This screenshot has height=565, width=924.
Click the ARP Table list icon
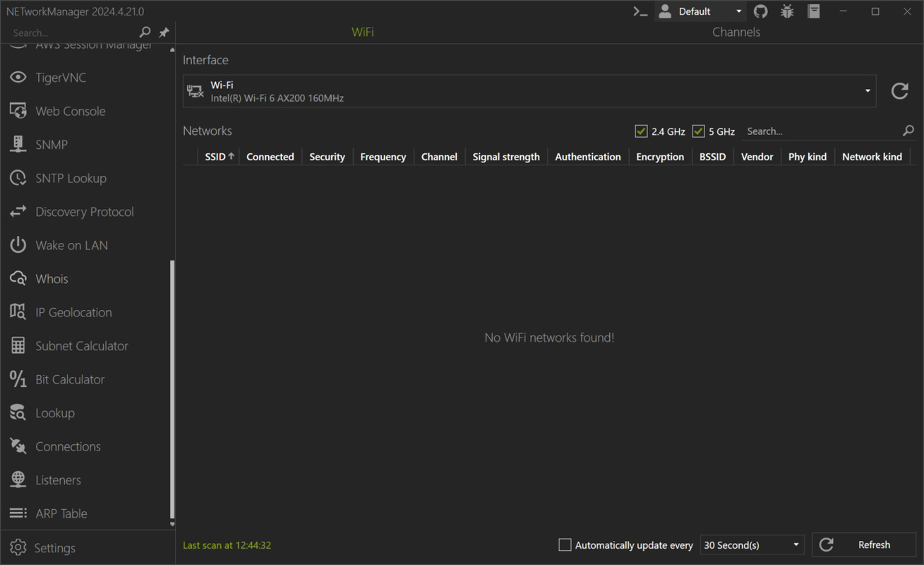point(18,513)
